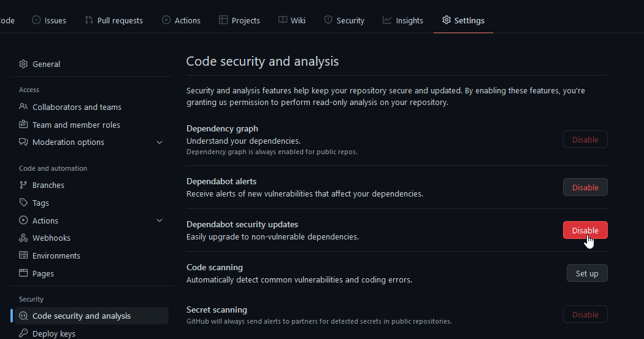The image size is (644, 339).
Task: Click the Tags label icon
Action: 23,203
